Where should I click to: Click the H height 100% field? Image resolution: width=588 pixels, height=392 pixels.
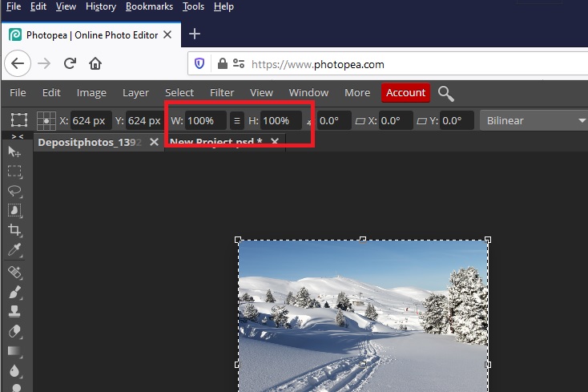[x=281, y=121]
